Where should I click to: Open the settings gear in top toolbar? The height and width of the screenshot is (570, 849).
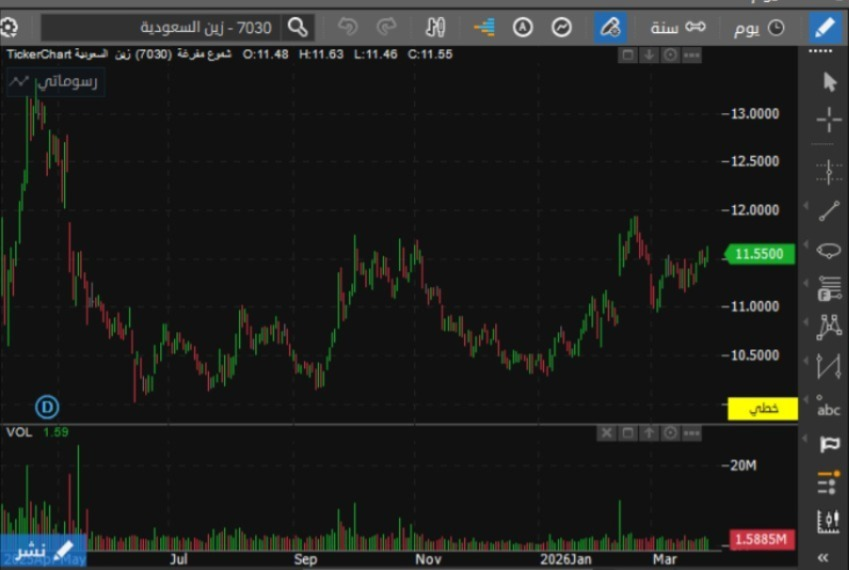(8, 27)
